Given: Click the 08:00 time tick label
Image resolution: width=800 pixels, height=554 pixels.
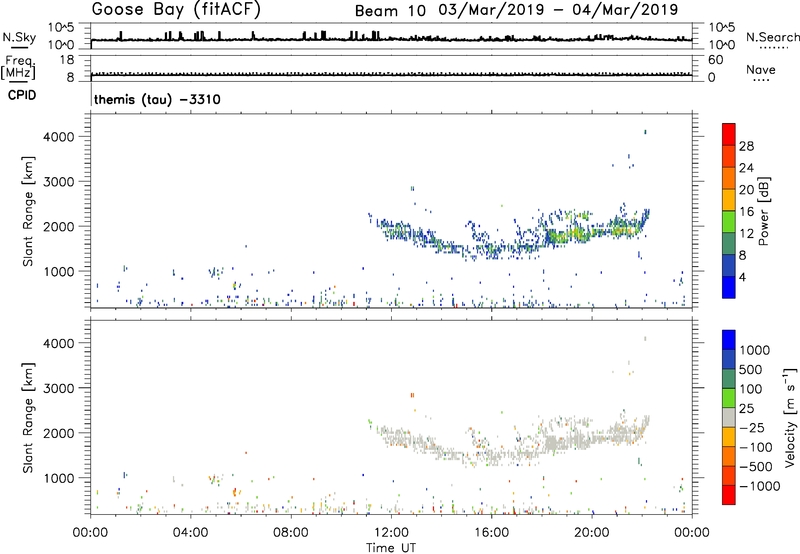Looking at the screenshot, I should tap(291, 533).
